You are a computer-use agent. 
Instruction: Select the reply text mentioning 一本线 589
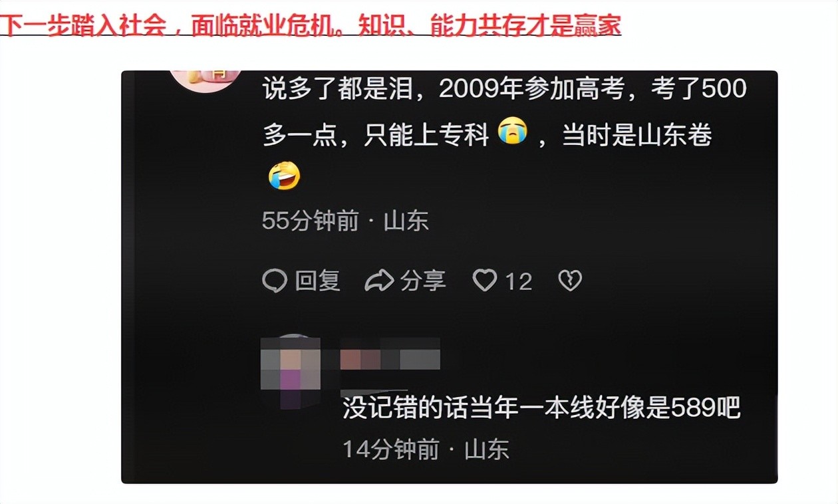point(542,408)
